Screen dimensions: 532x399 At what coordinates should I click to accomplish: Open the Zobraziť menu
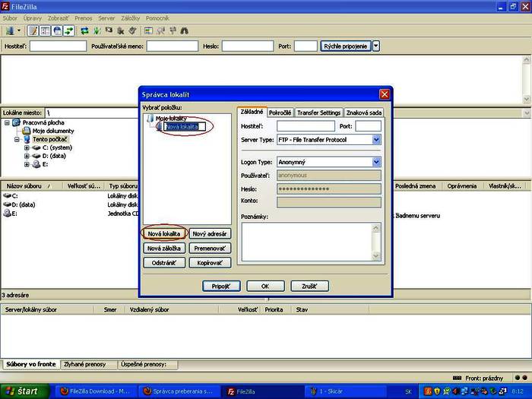point(58,18)
